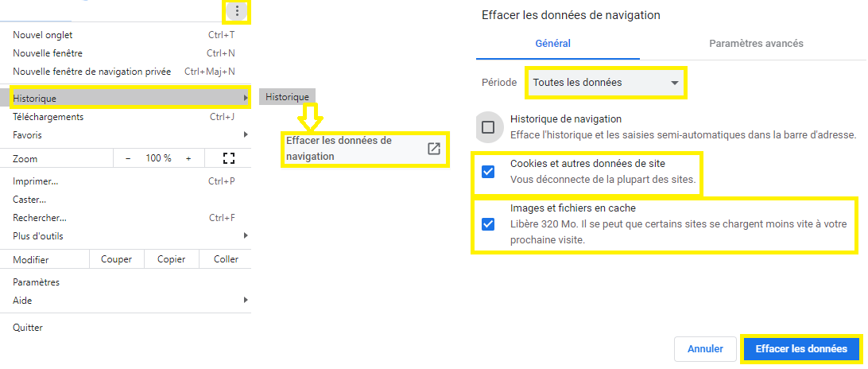Switch to the Paramètres avancés tab
The image size is (868, 369).
coord(756,44)
